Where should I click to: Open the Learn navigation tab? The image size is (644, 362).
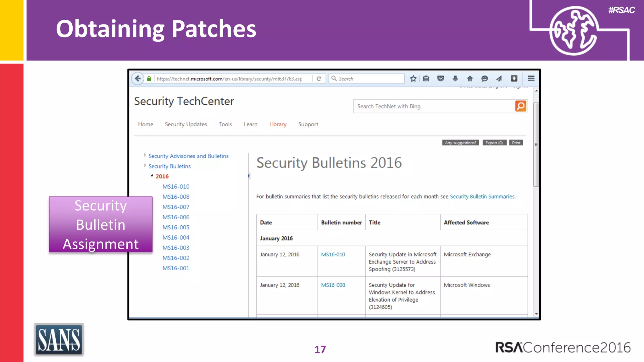tap(251, 124)
